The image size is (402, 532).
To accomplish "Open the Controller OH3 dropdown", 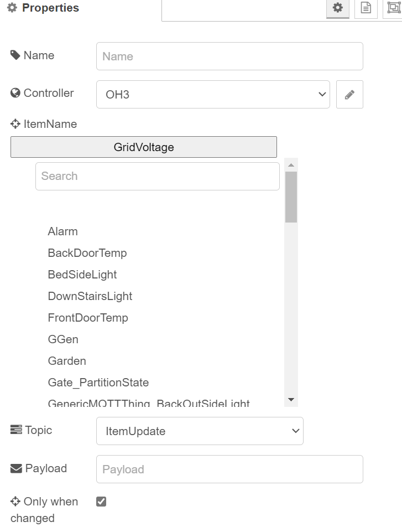I will (x=213, y=95).
